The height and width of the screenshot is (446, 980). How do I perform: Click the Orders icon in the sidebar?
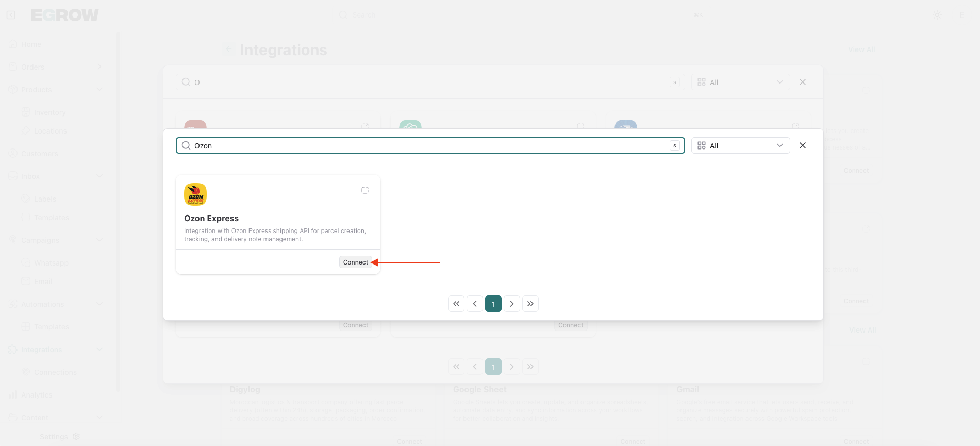[13, 67]
